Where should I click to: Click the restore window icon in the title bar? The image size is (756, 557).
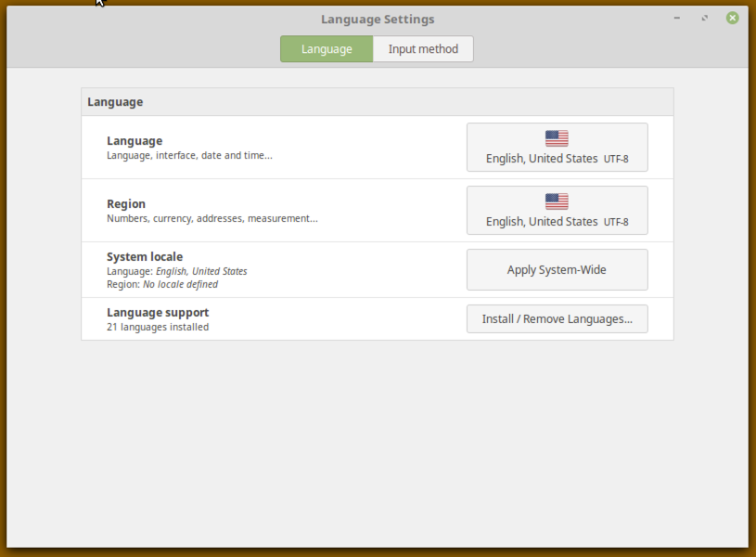tap(704, 18)
